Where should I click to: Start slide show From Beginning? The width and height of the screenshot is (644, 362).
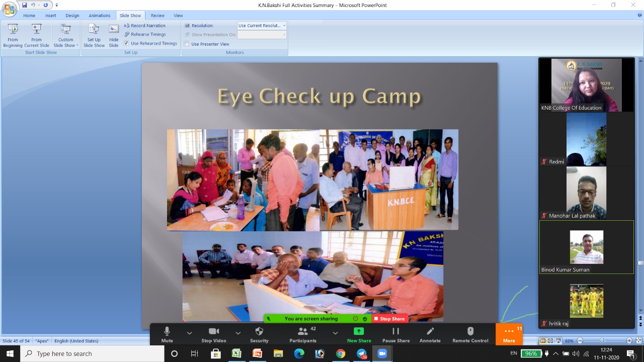point(13,35)
